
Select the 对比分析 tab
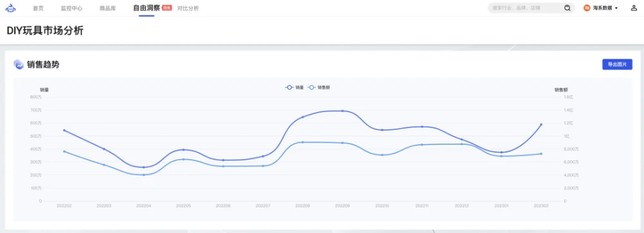click(x=188, y=8)
